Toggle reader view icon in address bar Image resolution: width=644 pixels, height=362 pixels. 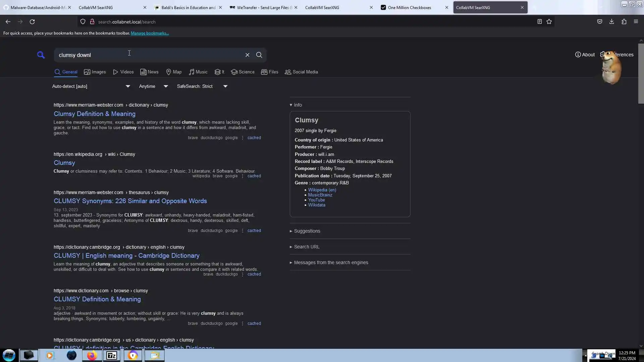coord(539,22)
